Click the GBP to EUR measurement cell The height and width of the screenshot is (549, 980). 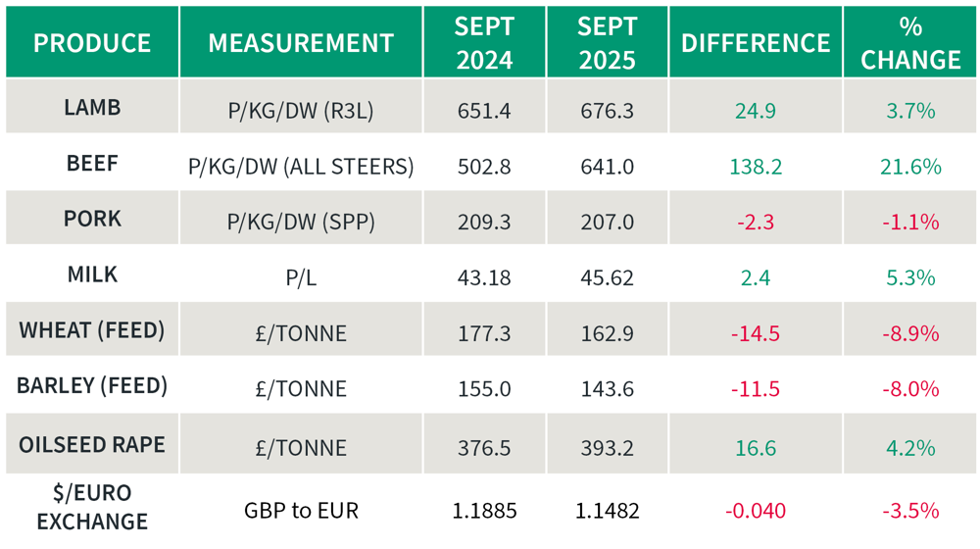click(x=301, y=511)
